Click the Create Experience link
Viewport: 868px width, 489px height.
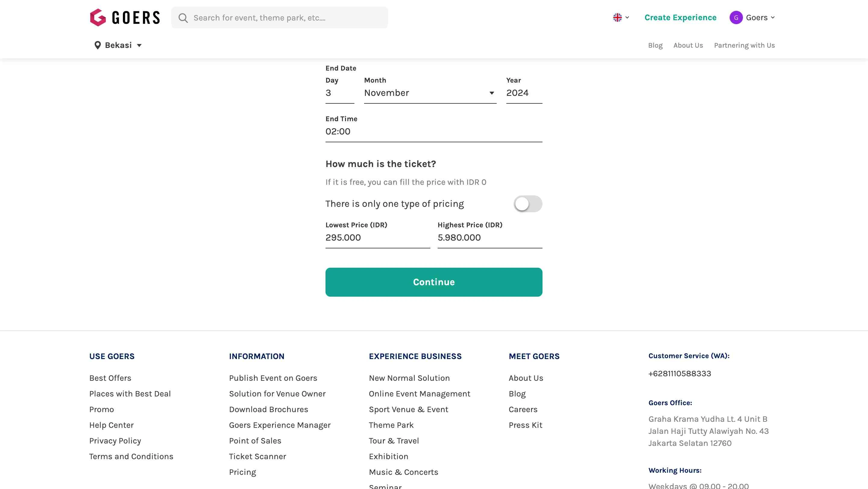click(x=680, y=17)
